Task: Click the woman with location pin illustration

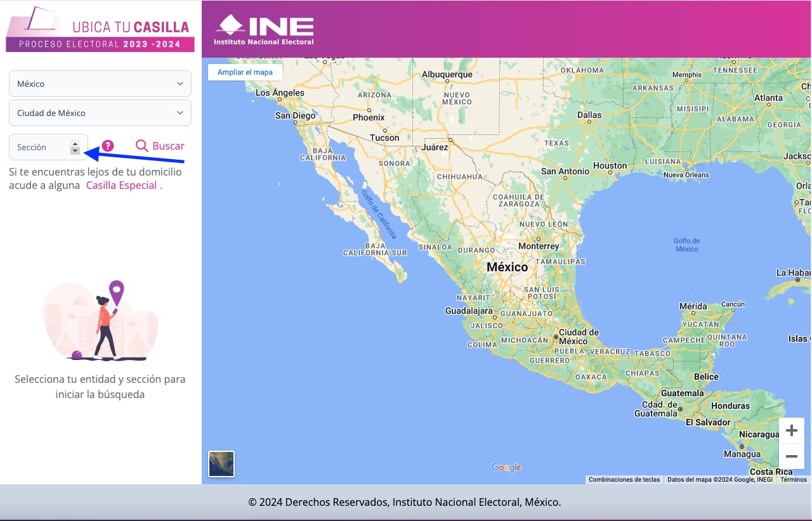Action: tap(100, 321)
